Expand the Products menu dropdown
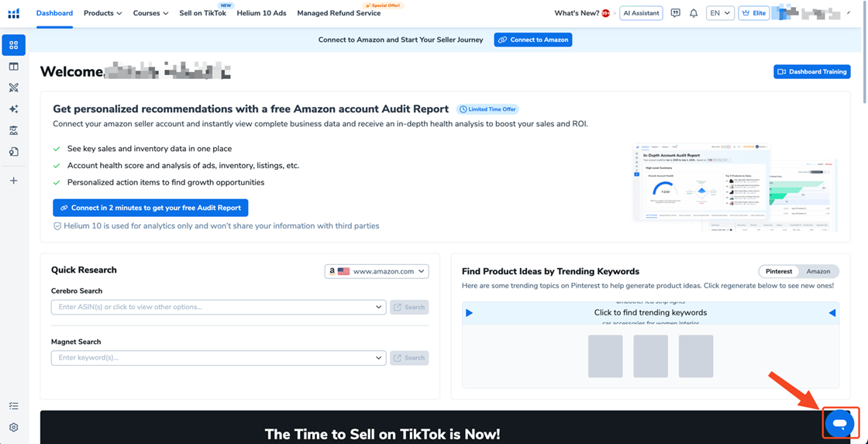 102,13
